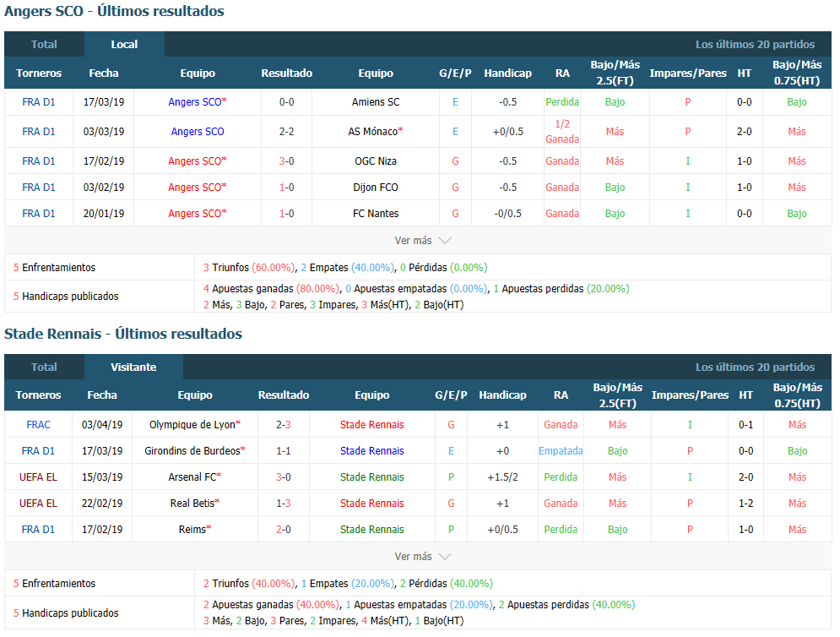The width and height of the screenshot is (840, 637).
Task: Click the 1-3 result of the Real Betis match
Action: (x=284, y=504)
